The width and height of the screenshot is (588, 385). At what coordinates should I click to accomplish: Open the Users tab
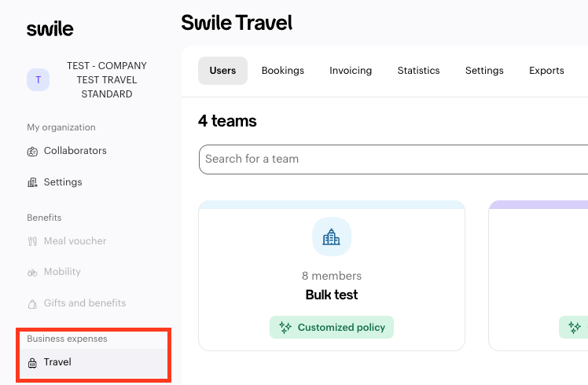tap(222, 71)
